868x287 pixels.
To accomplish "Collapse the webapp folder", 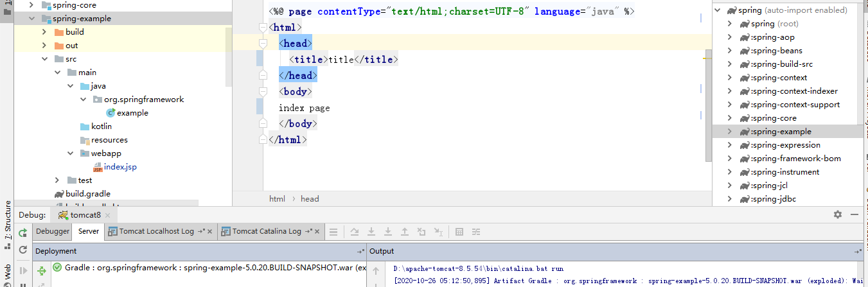I will point(70,153).
